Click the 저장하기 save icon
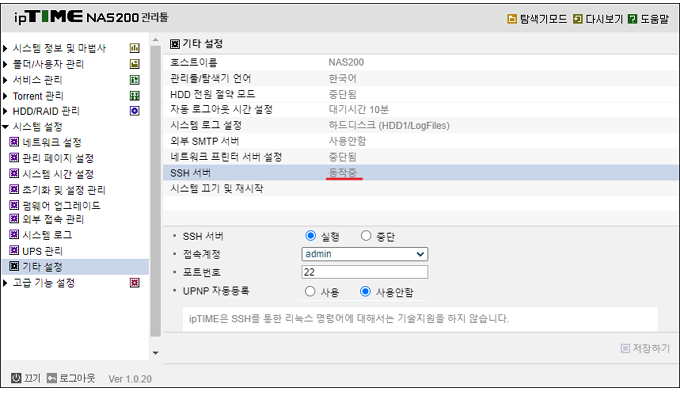The width and height of the screenshot is (680, 399). (625, 348)
